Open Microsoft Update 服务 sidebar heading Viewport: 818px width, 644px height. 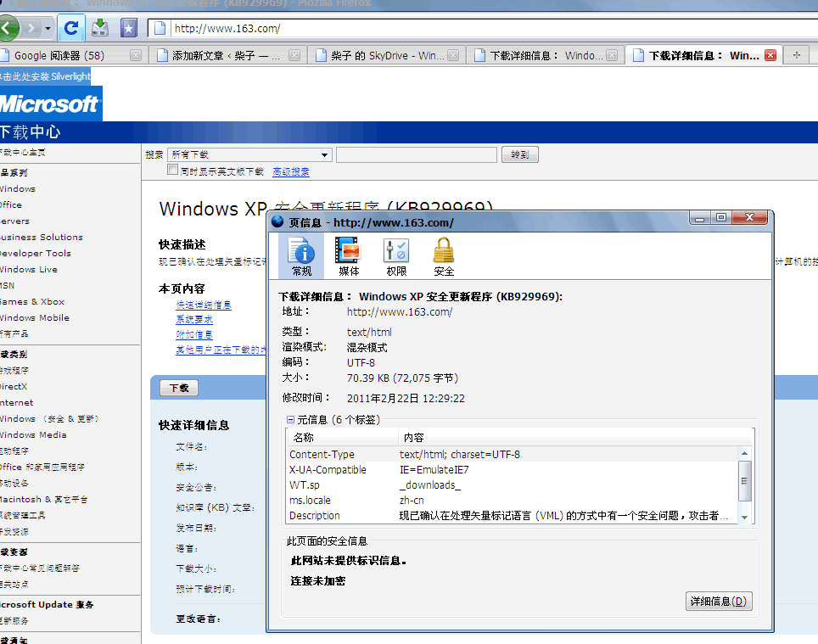[47, 604]
